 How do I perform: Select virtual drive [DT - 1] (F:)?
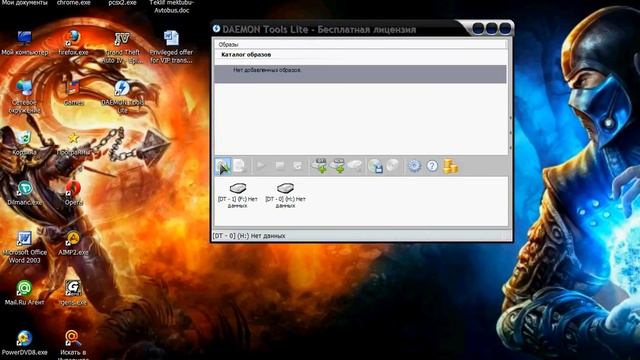(238, 195)
